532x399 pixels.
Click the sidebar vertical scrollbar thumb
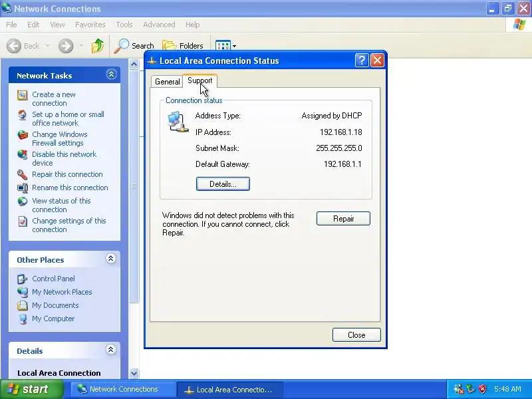tap(134, 186)
